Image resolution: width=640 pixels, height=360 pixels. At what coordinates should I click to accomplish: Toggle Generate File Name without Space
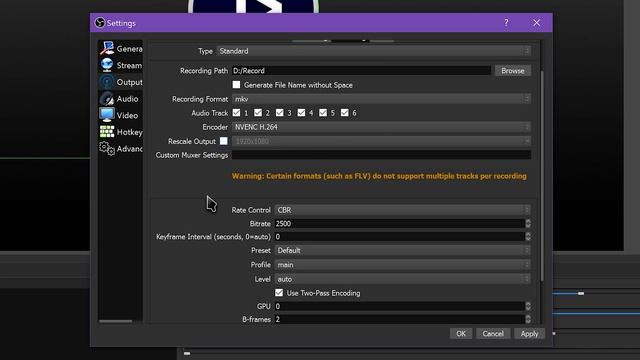coord(236,84)
